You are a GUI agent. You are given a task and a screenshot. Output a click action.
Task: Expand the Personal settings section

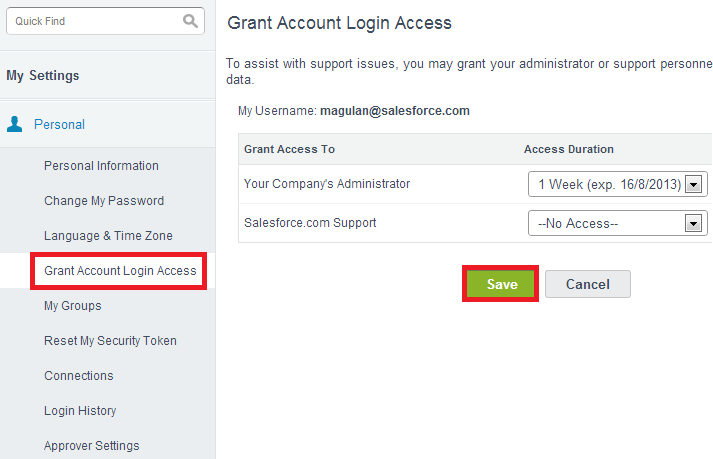click(x=59, y=125)
